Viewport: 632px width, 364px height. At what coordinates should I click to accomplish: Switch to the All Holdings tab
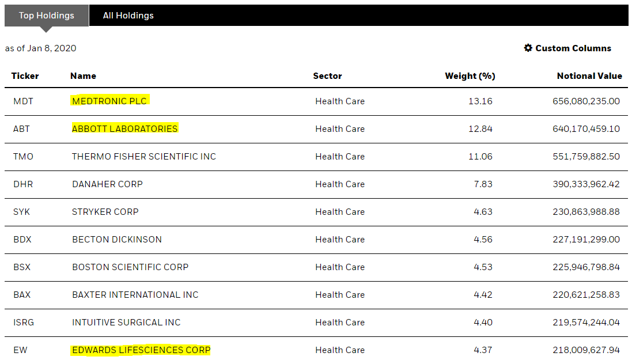[128, 16]
